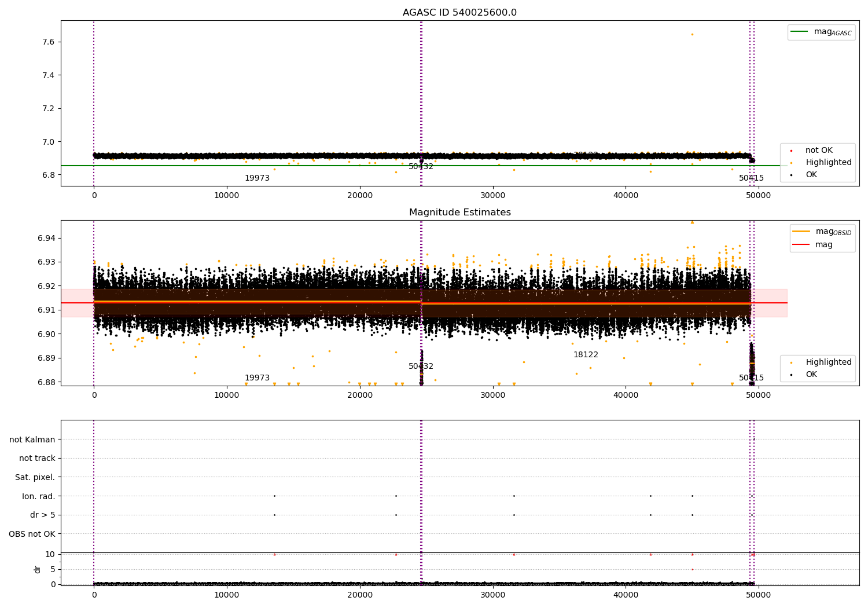The height and width of the screenshot is (608, 868).
Task: Click the 20000 x-tick of the bottom plot
Action: tap(360, 595)
